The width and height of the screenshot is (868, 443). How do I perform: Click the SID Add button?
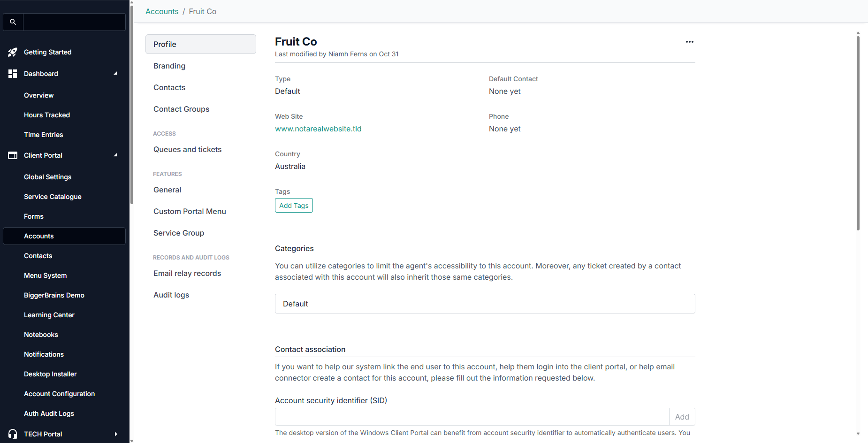coord(682,417)
